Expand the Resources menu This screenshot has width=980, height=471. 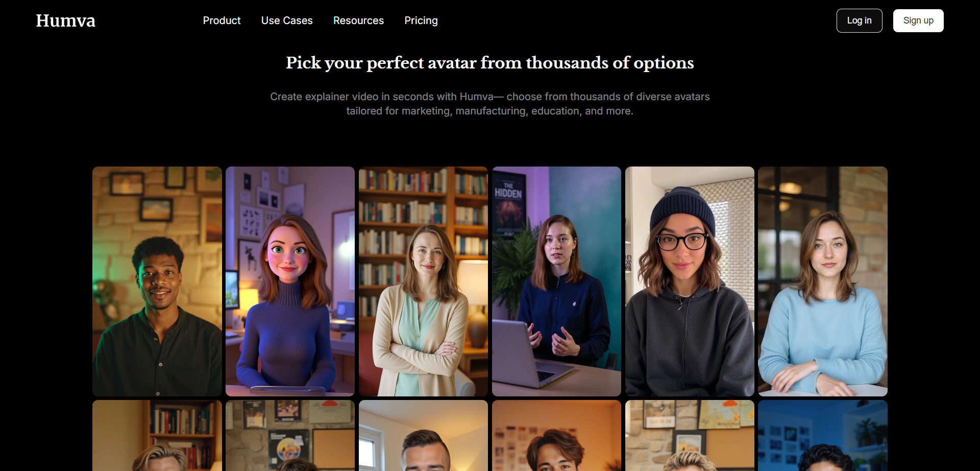point(358,20)
